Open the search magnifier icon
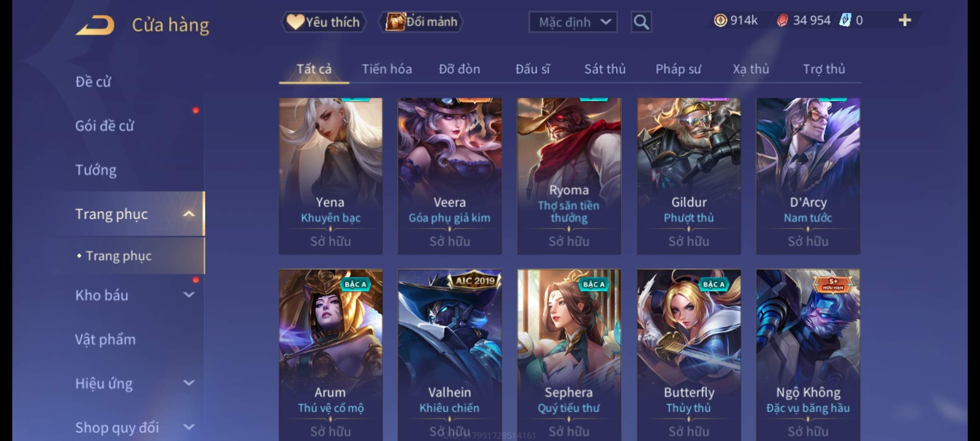This screenshot has width=980, height=441. tap(641, 22)
